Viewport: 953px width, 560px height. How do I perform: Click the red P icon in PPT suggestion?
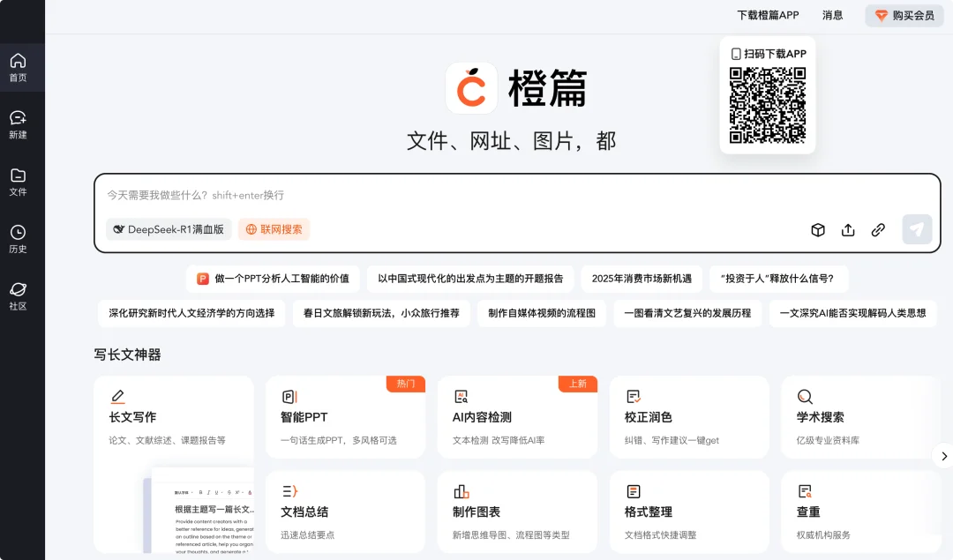[x=203, y=279]
